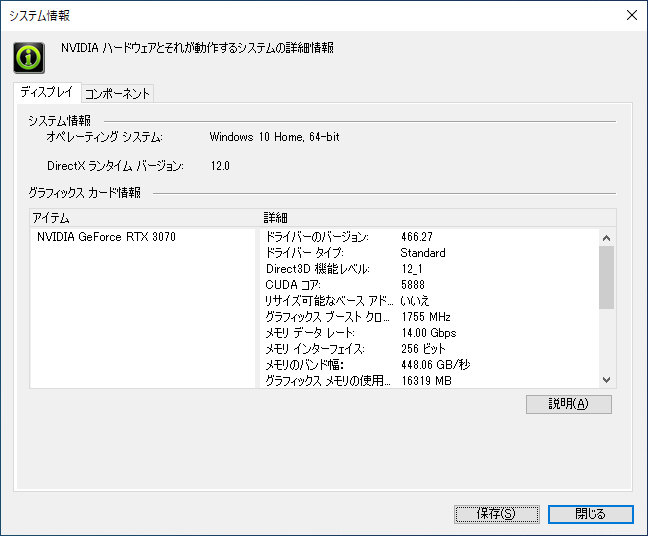Click the 448.06 GB/秒 value
Image resolution: width=648 pixels, height=536 pixels.
tap(436, 365)
